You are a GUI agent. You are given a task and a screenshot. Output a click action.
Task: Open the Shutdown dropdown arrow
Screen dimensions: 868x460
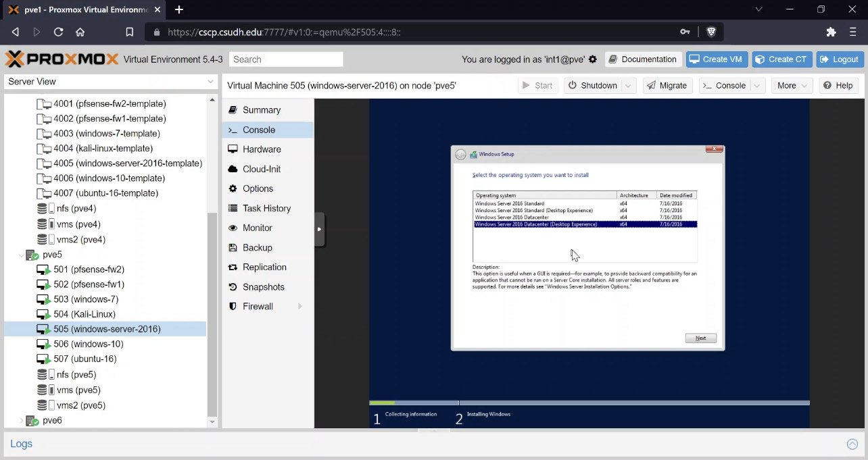[628, 86]
